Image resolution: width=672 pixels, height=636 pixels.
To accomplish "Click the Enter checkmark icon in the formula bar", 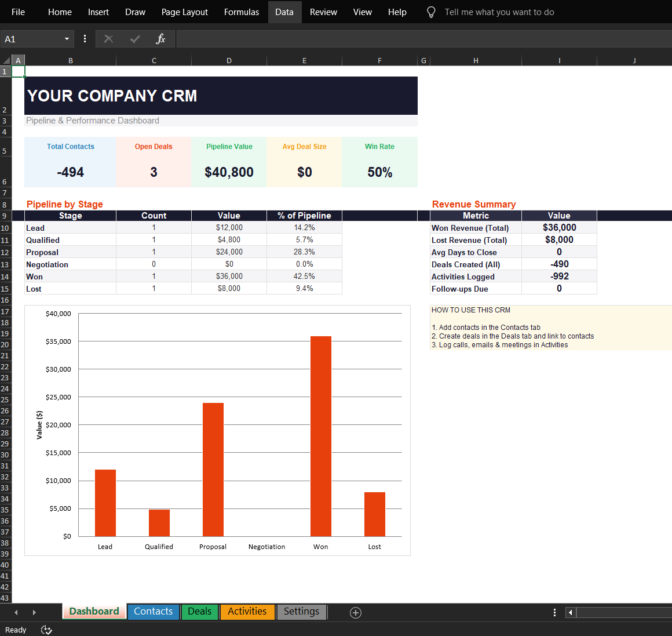I will pyautogui.click(x=134, y=39).
